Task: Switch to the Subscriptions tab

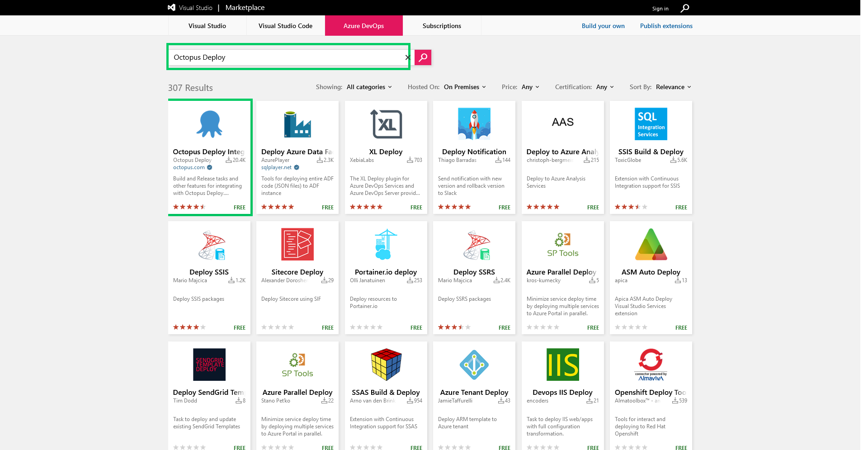Action: coord(442,26)
